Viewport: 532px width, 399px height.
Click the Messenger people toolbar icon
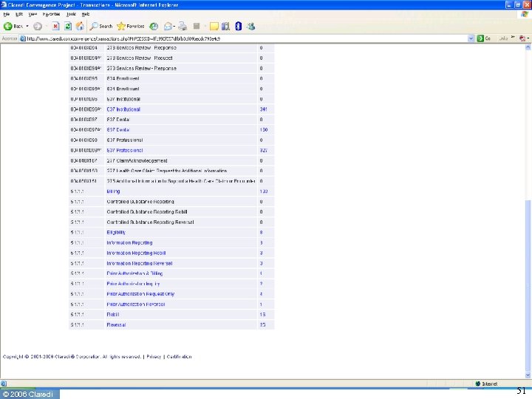pyautogui.click(x=250, y=26)
